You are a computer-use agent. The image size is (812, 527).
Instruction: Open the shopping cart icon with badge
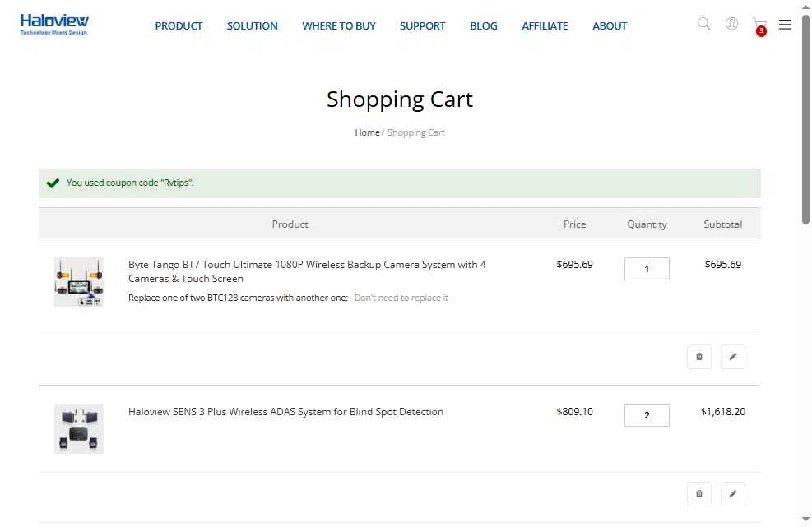[x=759, y=25]
